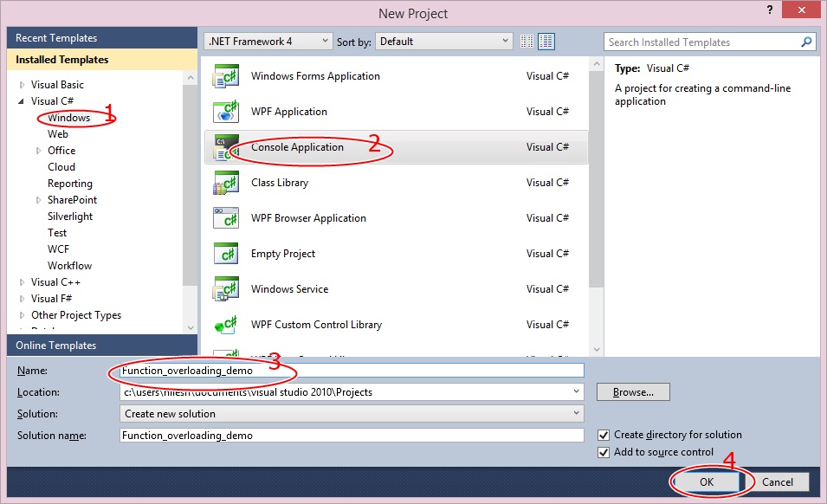This screenshot has width=827, height=504.
Task: Select the Class Library template icon
Action: [x=226, y=183]
